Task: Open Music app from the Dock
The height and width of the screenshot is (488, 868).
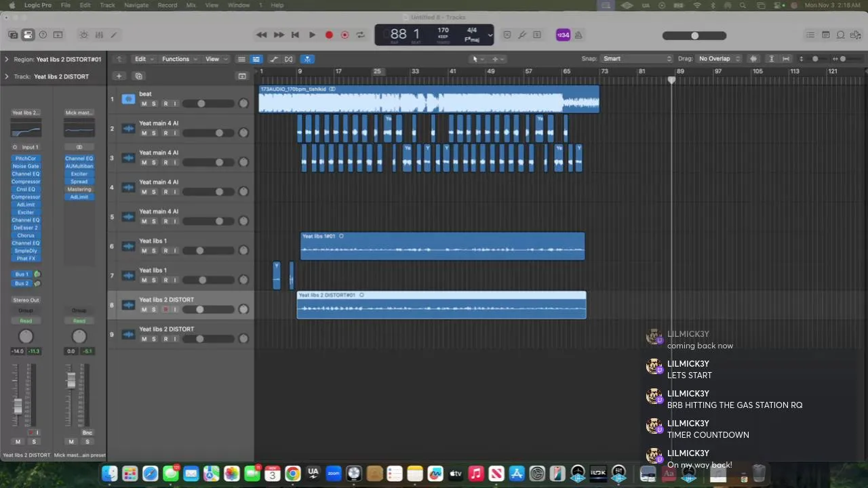Action: pos(476,474)
